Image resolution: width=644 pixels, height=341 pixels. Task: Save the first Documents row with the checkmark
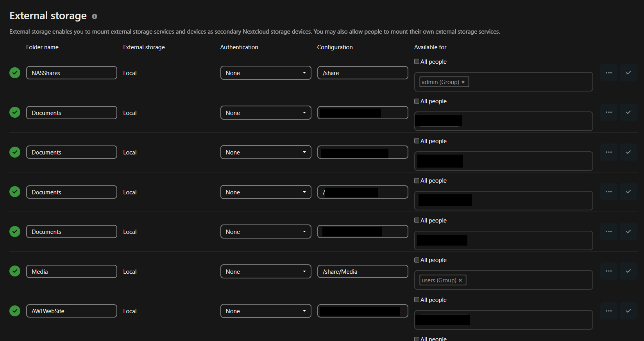pyautogui.click(x=628, y=112)
